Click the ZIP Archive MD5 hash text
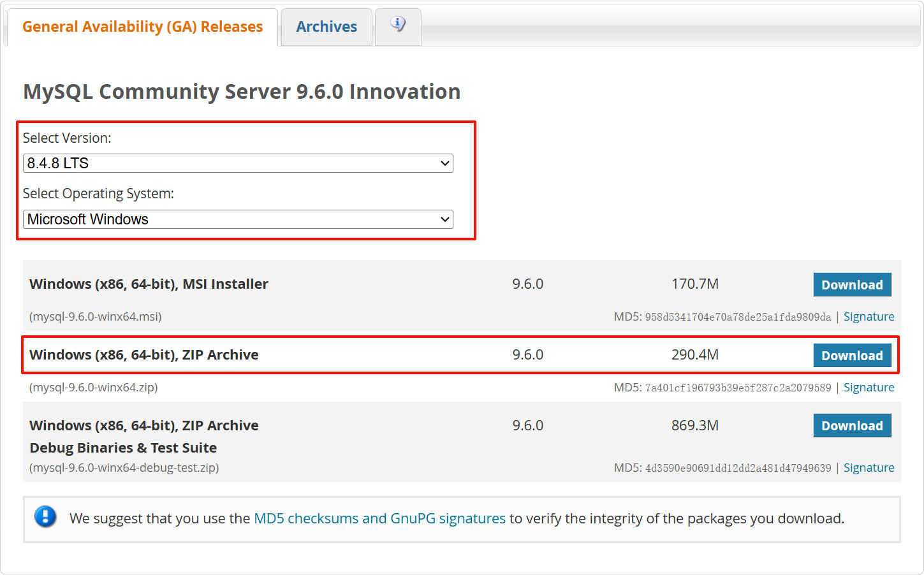The width and height of the screenshot is (924, 575). pyautogui.click(x=738, y=388)
